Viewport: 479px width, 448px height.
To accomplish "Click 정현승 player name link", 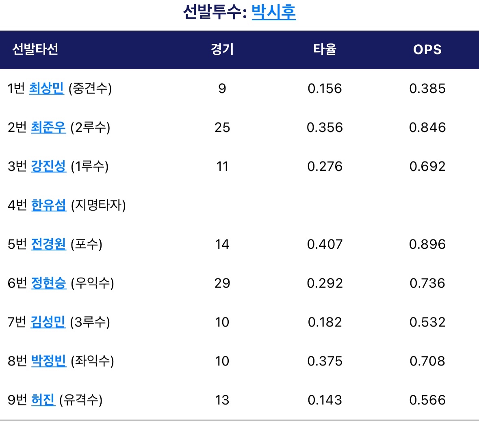I will click(48, 283).
